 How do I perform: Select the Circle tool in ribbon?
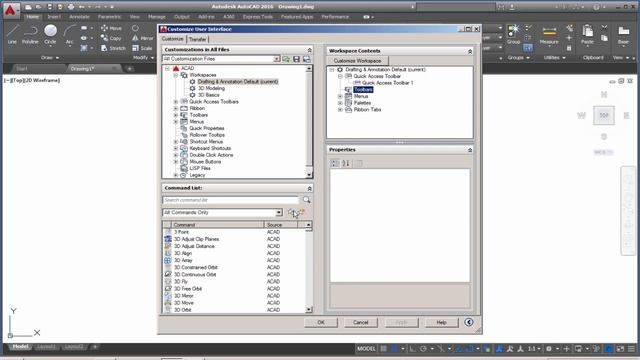coord(50,34)
